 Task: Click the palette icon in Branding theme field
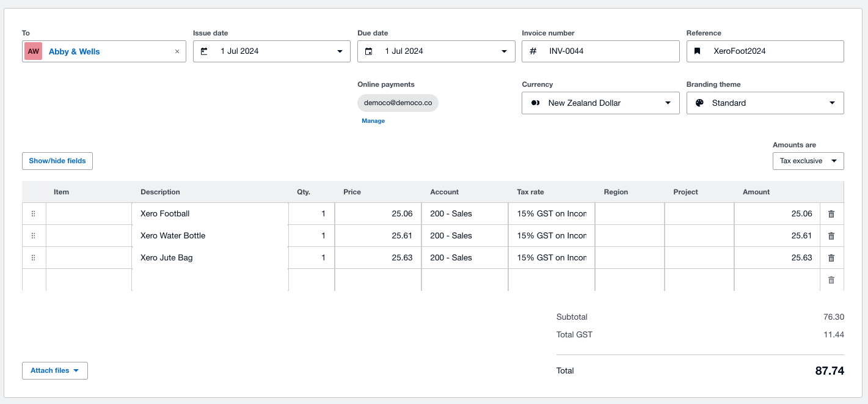point(698,103)
